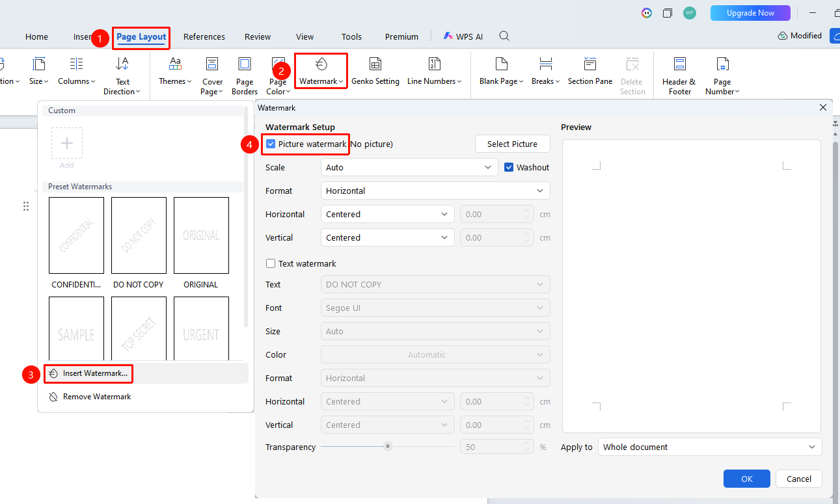The width and height of the screenshot is (840, 504).
Task: Launch WPS AI
Action: pyautogui.click(x=463, y=36)
